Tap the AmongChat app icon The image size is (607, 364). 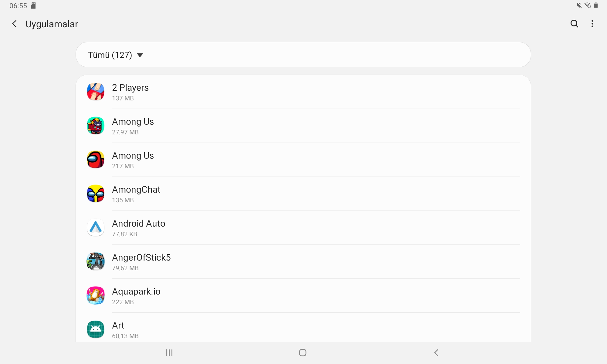click(x=96, y=194)
